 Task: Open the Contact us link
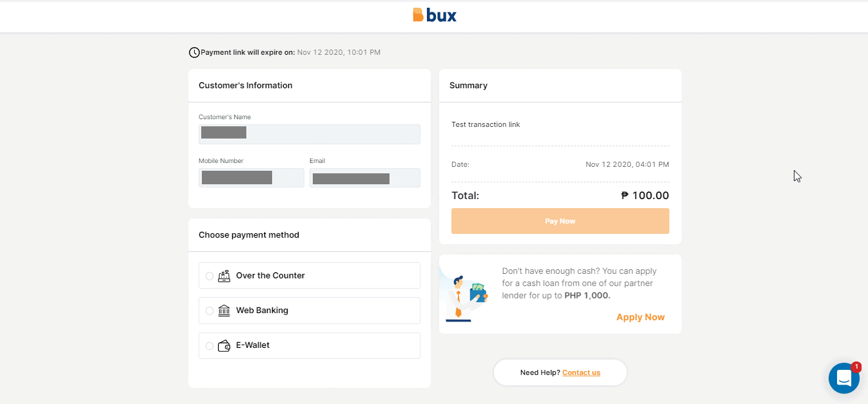coord(580,372)
